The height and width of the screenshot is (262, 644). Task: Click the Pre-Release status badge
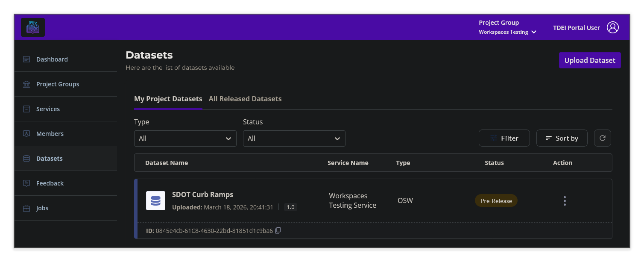pos(496,200)
